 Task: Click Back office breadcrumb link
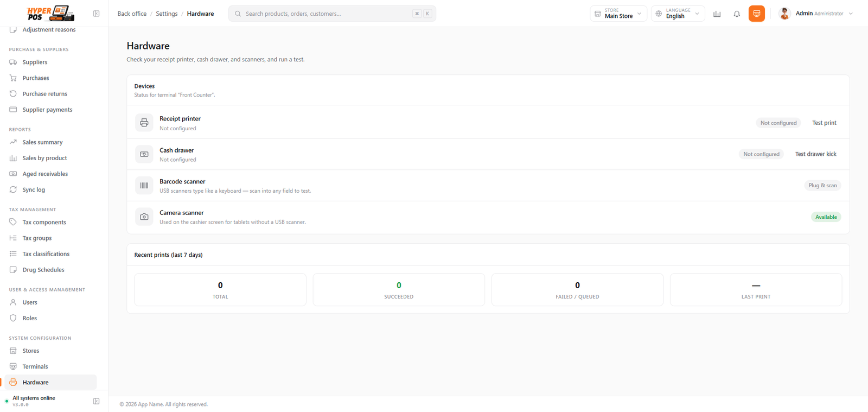[x=132, y=14]
